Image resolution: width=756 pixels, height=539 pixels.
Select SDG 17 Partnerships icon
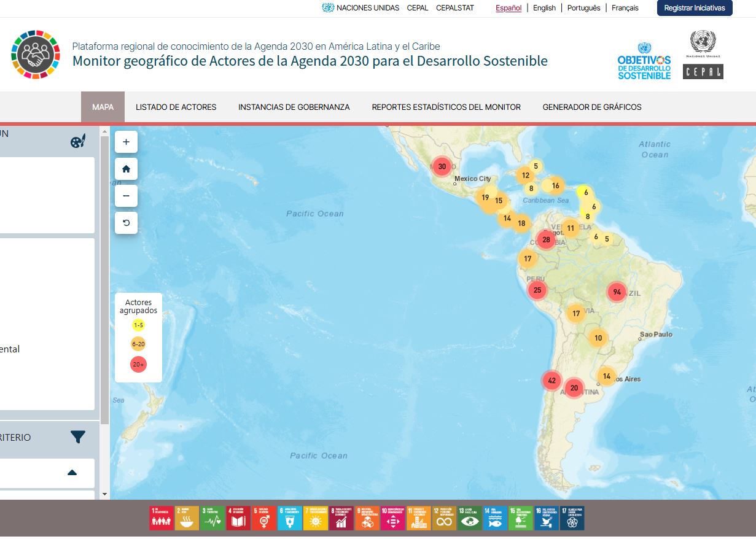tap(572, 518)
